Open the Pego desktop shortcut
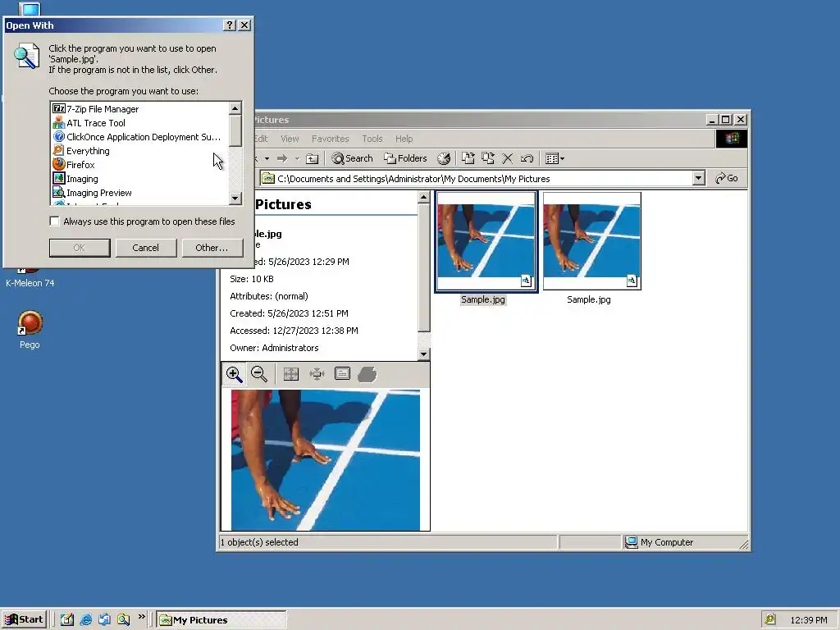Image resolution: width=840 pixels, height=630 pixels. (30, 330)
